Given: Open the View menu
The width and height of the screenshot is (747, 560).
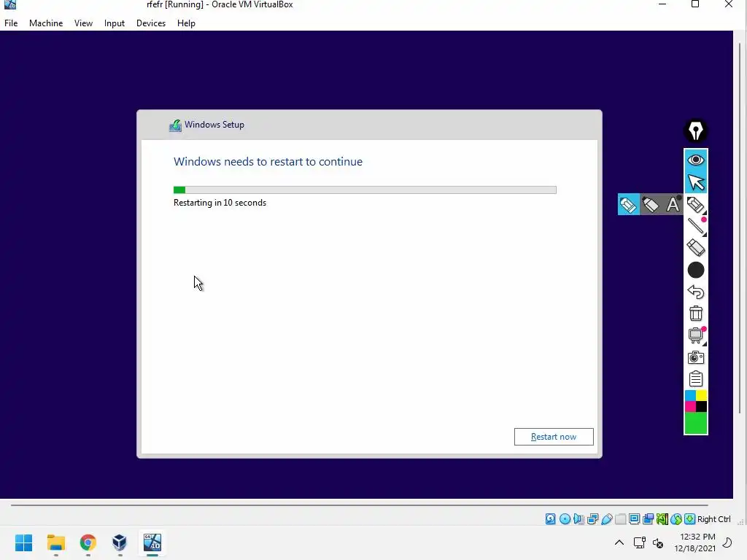Looking at the screenshot, I should [x=83, y=23].
